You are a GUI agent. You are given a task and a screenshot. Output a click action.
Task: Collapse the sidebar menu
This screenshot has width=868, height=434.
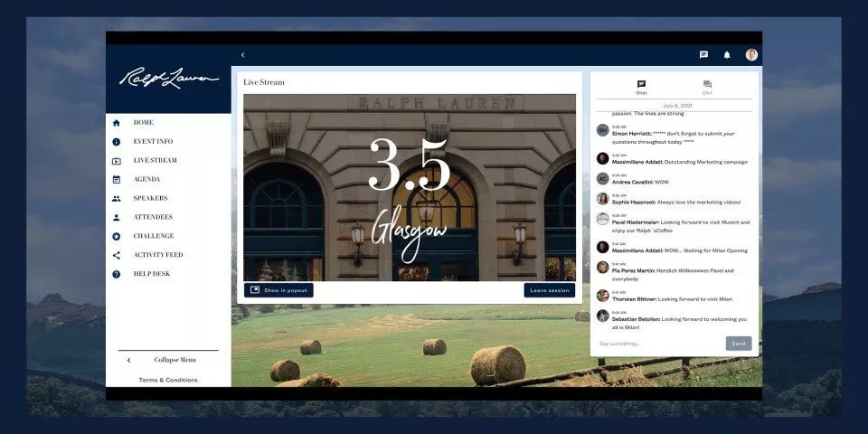168,360
